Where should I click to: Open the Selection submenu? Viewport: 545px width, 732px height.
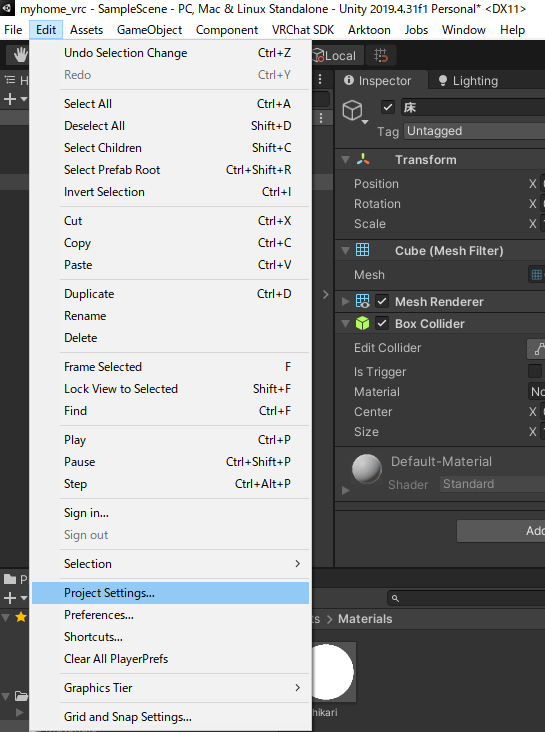(x=170, y=564)
